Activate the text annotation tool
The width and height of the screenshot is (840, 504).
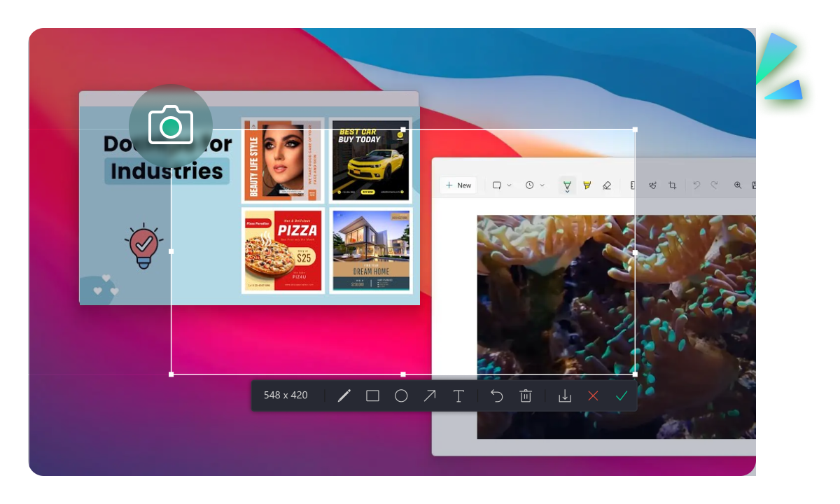pyautogui.click(x=458, y=395)
